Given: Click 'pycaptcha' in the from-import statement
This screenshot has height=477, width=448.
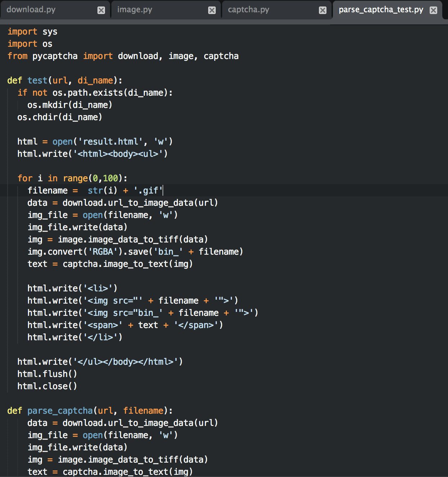Looking at the screenshot, I should [55, 56].
